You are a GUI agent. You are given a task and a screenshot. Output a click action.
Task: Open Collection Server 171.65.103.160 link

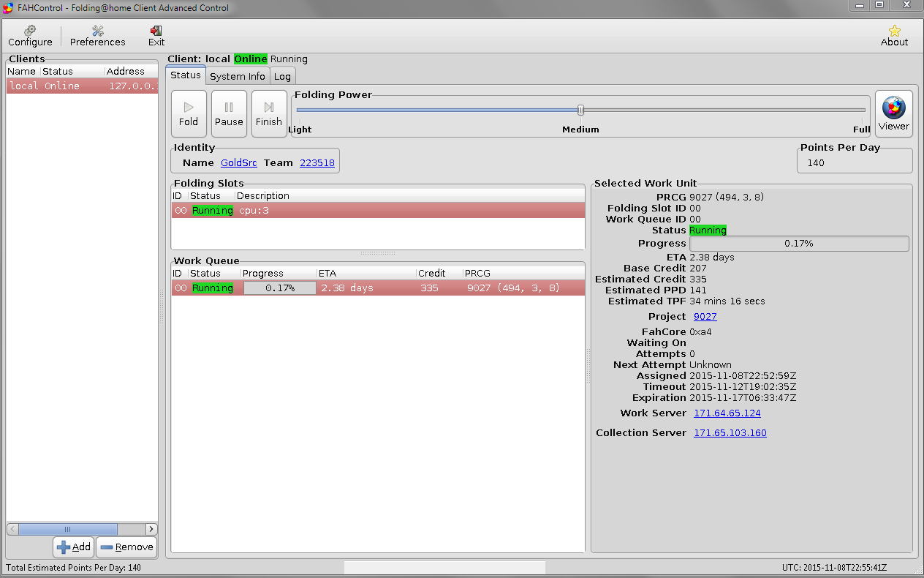(x=730, y=433)
